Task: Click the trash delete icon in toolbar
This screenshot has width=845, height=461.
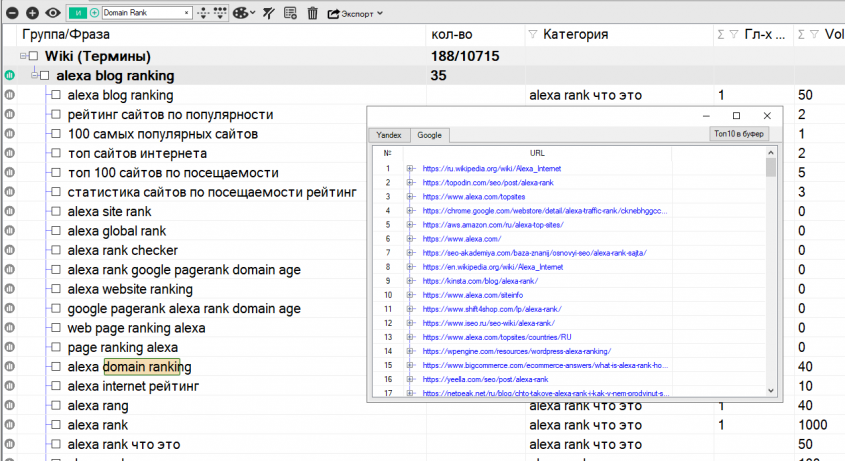Action: [x=312, y=13]
